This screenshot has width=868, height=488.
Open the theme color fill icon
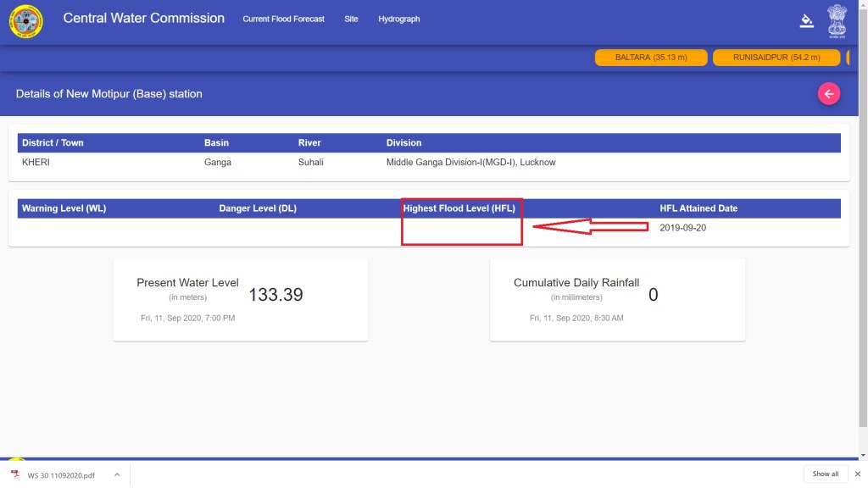(806, 20)
